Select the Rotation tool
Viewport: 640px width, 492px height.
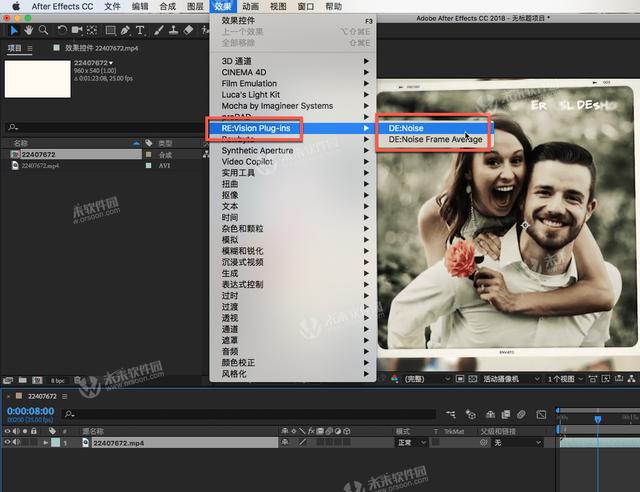coord(64,30)
